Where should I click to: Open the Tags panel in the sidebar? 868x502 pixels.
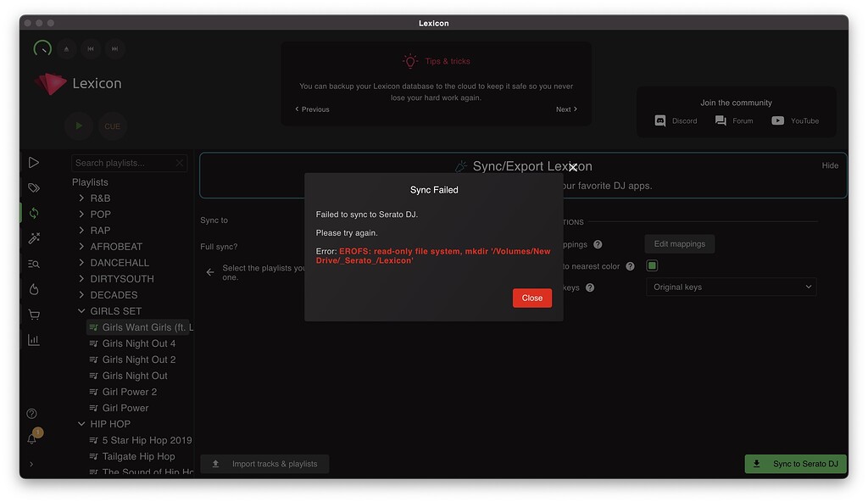coord(33,187)
